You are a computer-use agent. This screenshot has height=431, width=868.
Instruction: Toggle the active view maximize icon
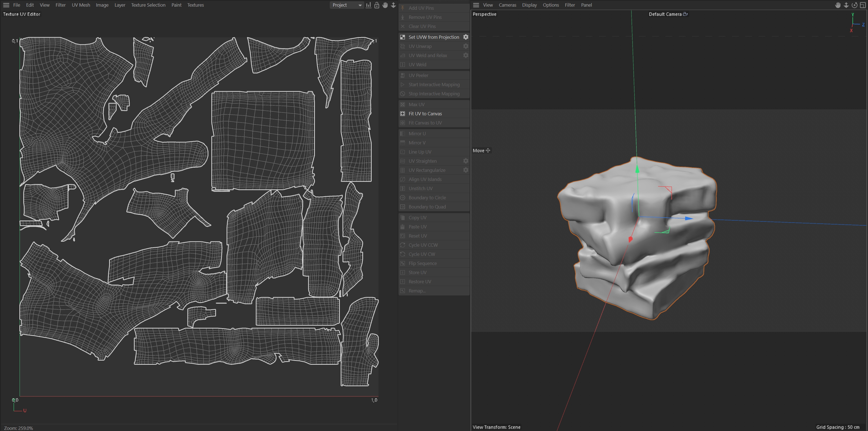(863, 5)
